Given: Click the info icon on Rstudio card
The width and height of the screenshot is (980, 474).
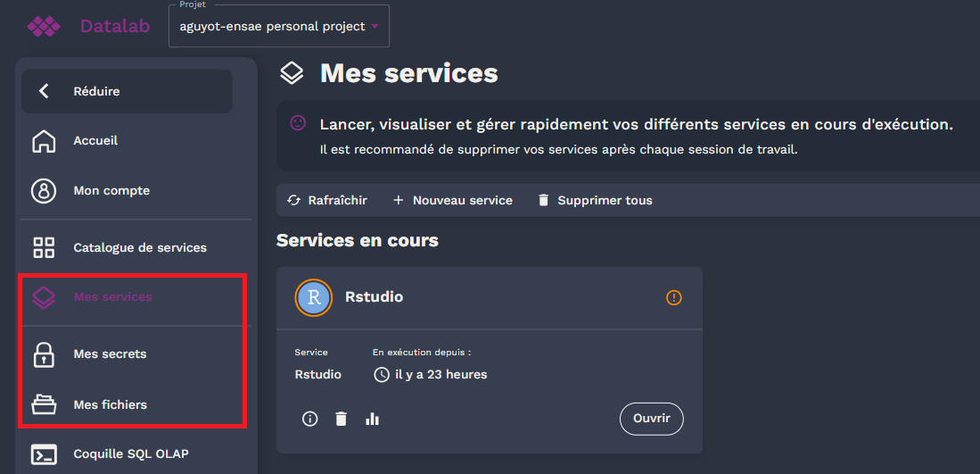Looking at the screenshot, I should pos(310,419).
